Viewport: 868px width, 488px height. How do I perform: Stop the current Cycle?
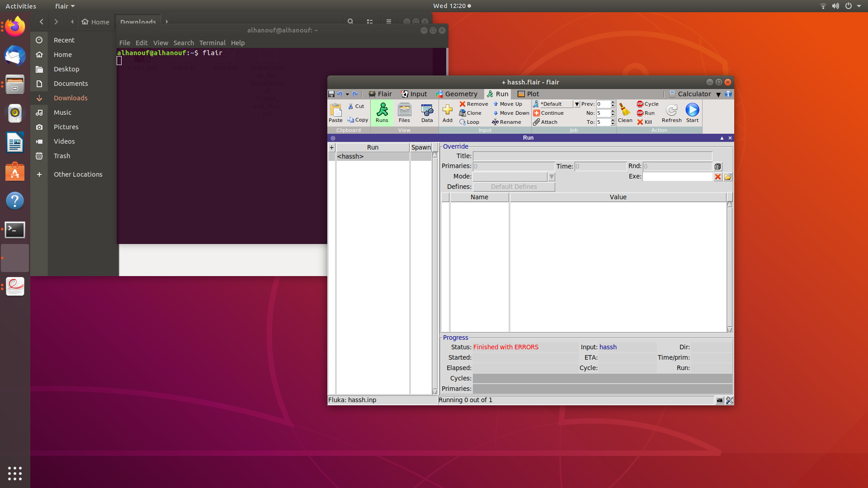coord(648,104)
